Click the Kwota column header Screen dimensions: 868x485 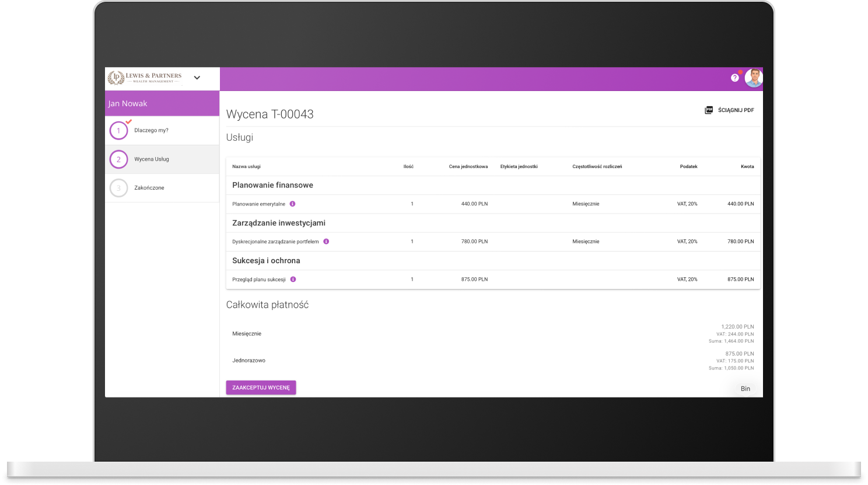pos(747,166)
